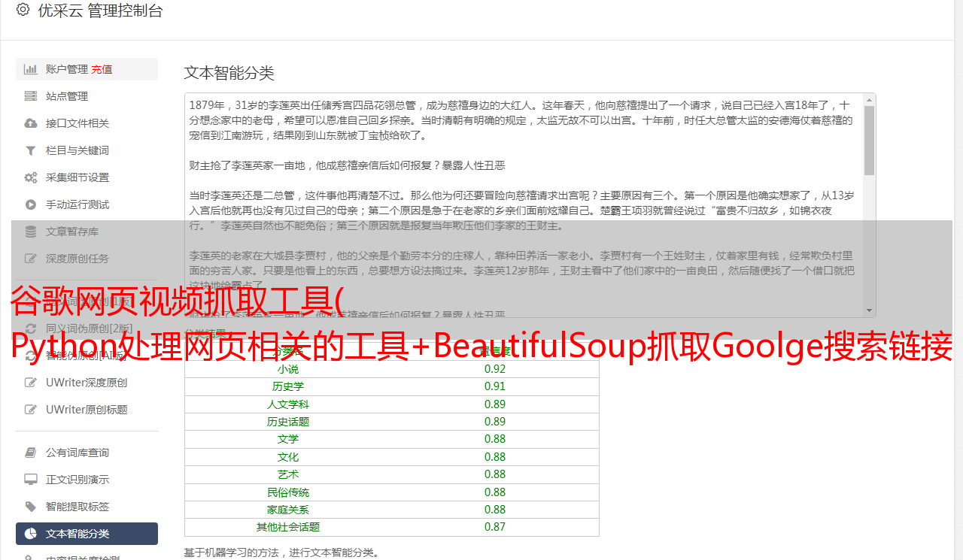Click the text area scroll-up arrow
This screenshot has height=560, width=963.
pos(869,99)
